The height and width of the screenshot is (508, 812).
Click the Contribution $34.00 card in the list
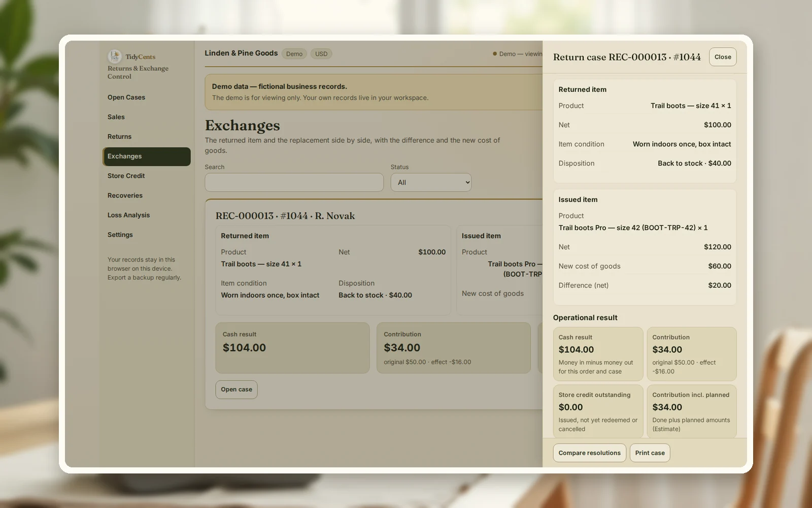453,348
